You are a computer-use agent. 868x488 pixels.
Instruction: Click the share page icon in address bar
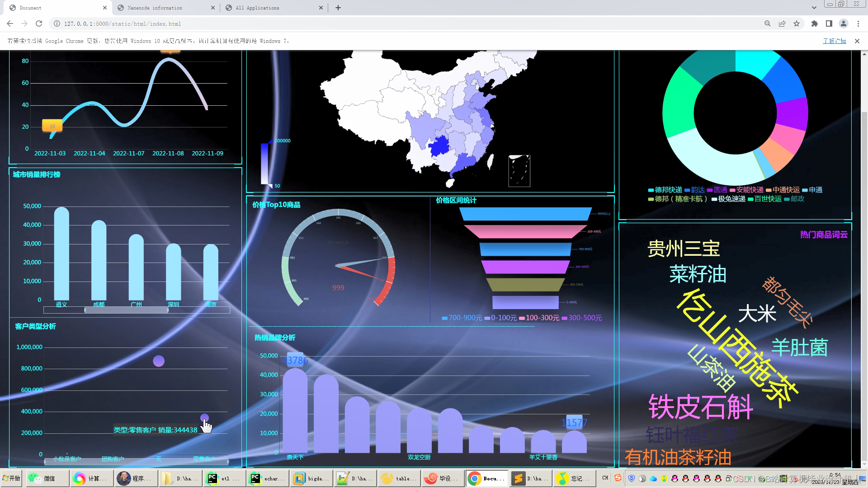coord(782,23)
